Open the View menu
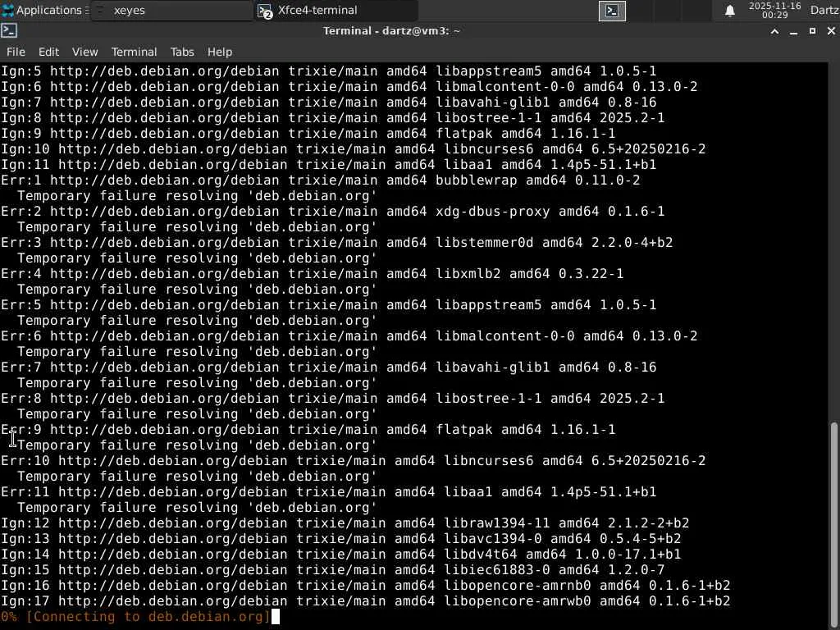 84,52
